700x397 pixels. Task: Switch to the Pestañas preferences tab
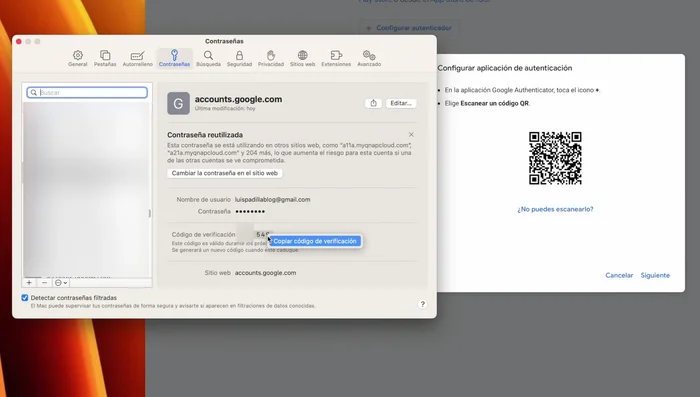(105, 59)
